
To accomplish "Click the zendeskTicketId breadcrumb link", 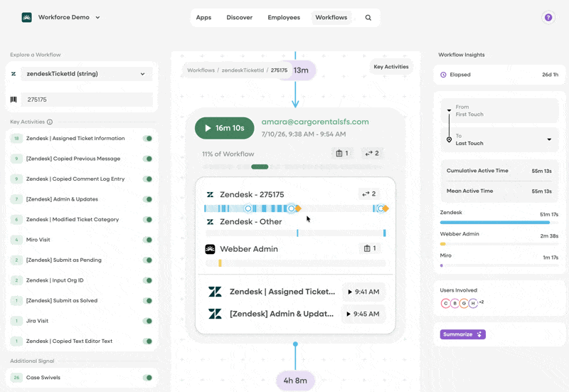I will pos(243,70).
